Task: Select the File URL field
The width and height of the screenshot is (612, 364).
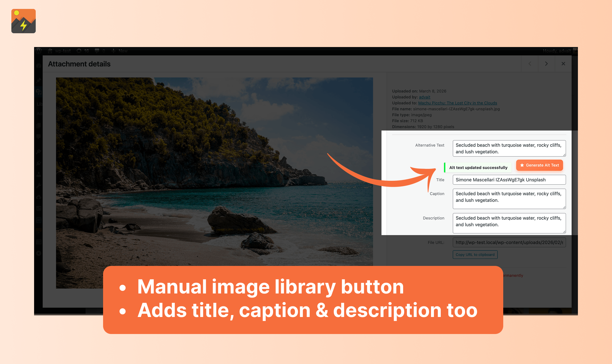Action: pyautogui.click(x=509, y=242)
